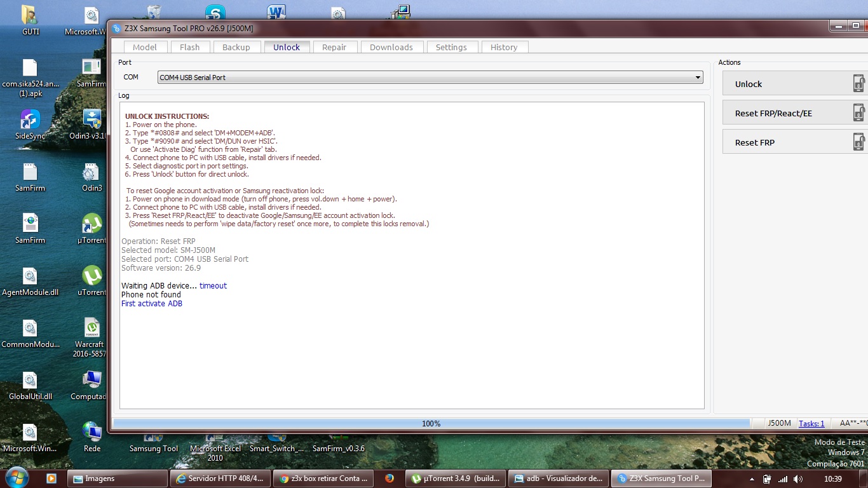Screen dimensions: 868x488
Task: Click the phone icon on Unlock button
Action: (x=859, y=84)
